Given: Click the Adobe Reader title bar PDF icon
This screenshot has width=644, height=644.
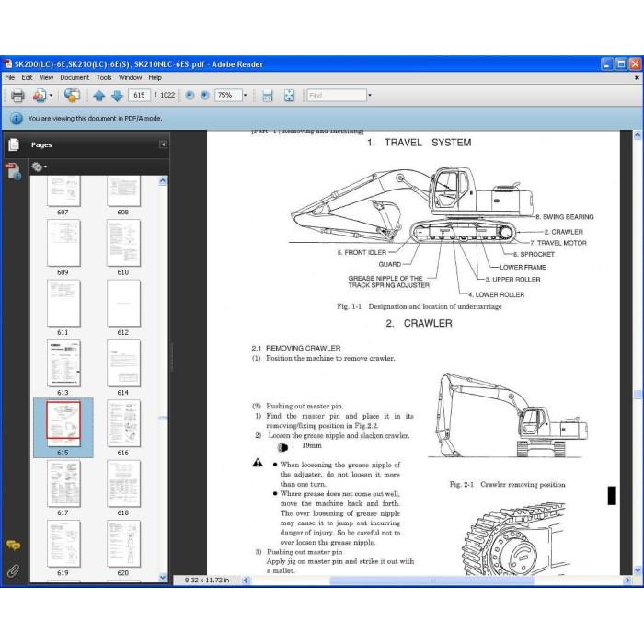Looking at the screenshot, I should tap(8, 64).
